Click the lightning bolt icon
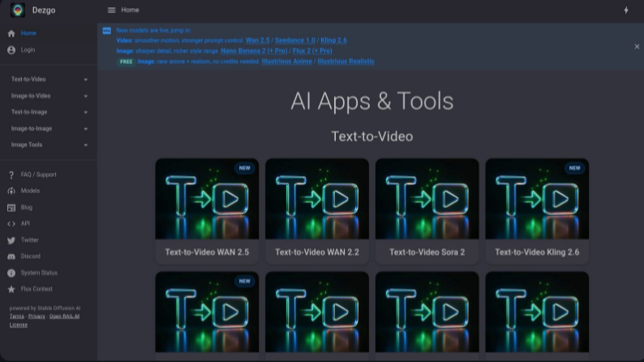The width and height of the screenshot is (644, 362). [625, 11]
